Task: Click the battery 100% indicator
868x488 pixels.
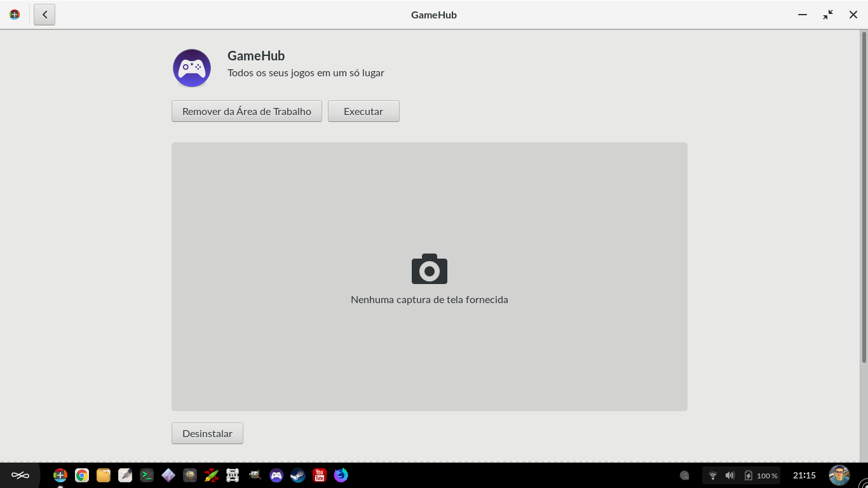Action: (761, 475)
